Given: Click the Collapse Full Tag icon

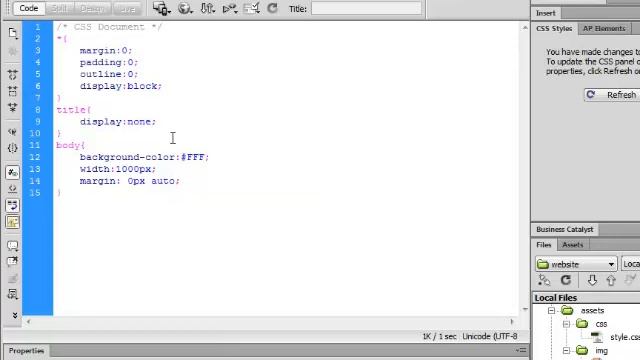Looking at the screenshot, I should point(13,75).
